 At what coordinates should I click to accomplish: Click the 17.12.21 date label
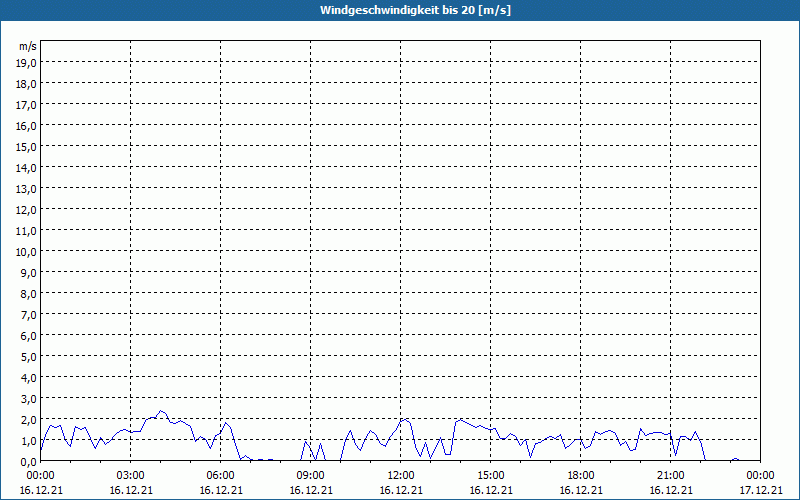coord(760,490)
